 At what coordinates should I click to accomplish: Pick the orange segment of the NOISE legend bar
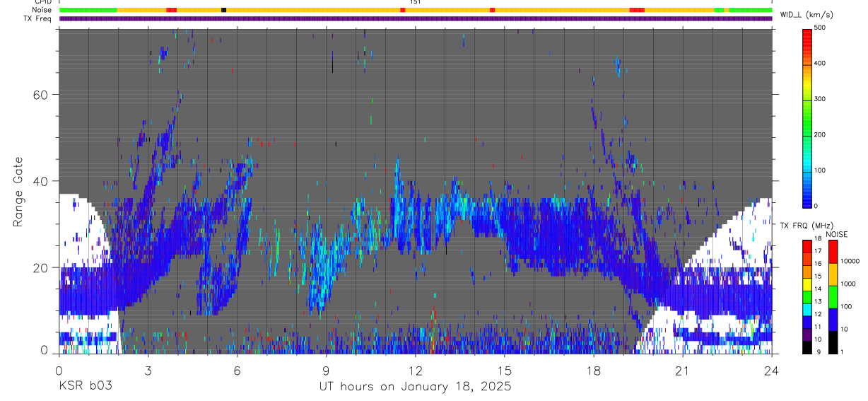pyautogui.click(x=832, y=273)
